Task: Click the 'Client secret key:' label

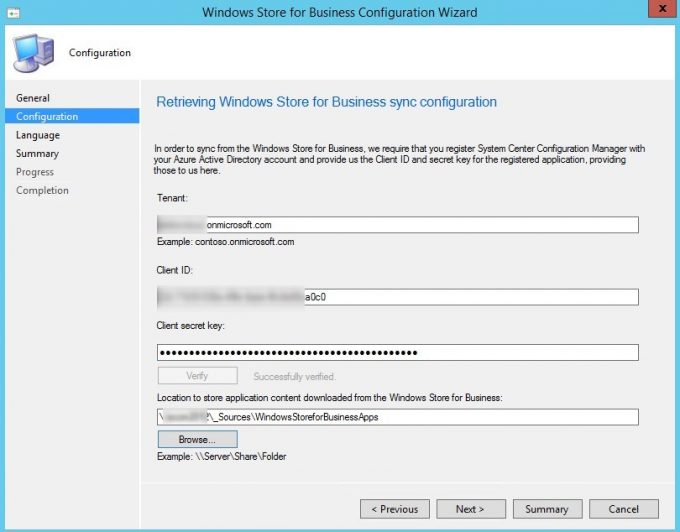Action: pos(190,326)
